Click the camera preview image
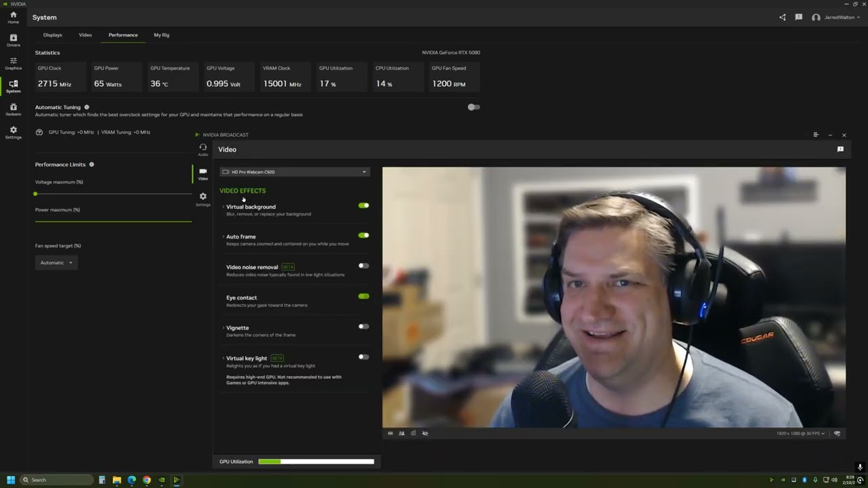 click(x=614, y=298)
